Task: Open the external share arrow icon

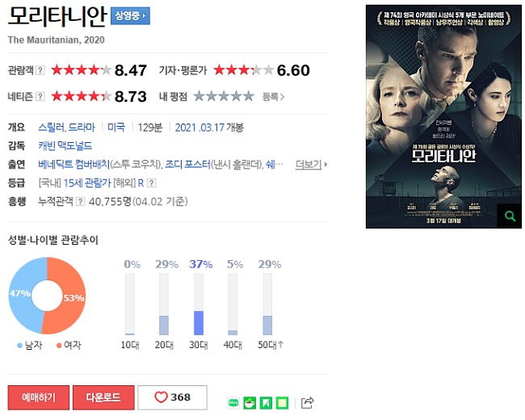Action: coord(308,402)
